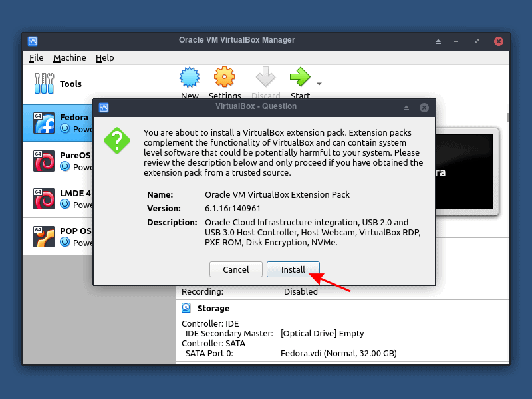The image size is (532, 399).
Task: Click the LMDE 4 machine icon
Action: pyautogui.click(x=44, y=199)
